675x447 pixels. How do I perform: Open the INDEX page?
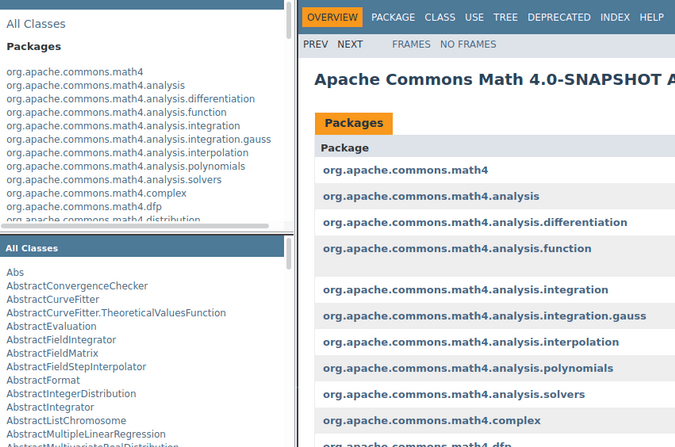615,18
